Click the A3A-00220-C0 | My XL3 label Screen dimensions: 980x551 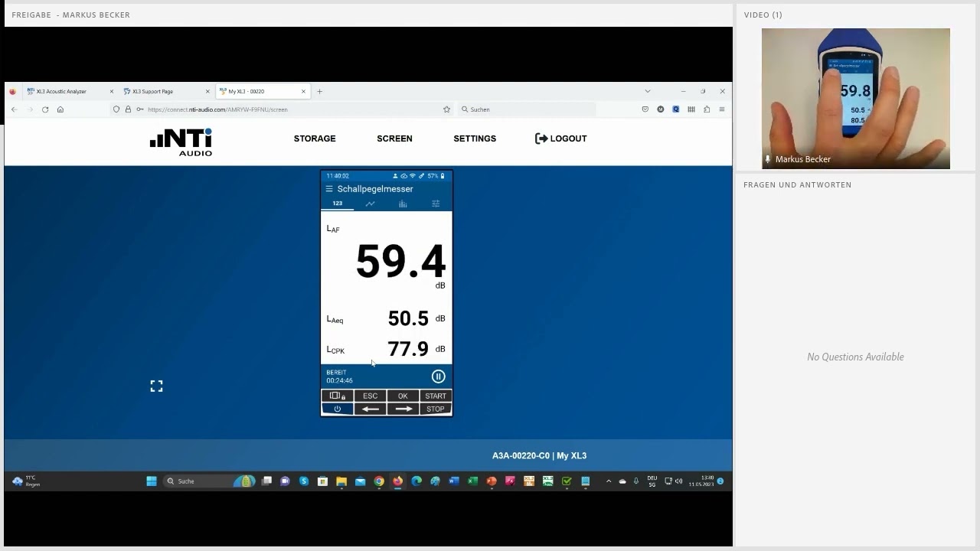click(x=539, y=455)
